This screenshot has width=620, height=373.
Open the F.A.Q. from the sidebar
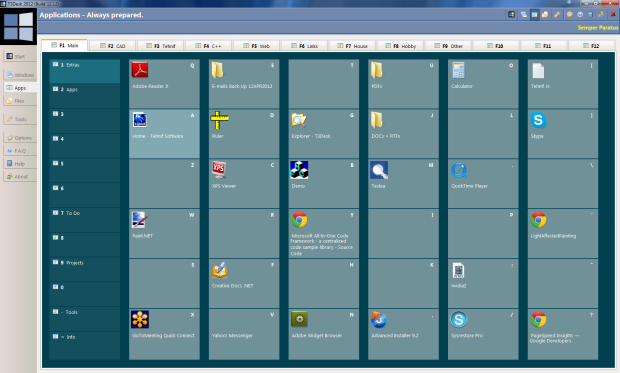pos(20,151)
